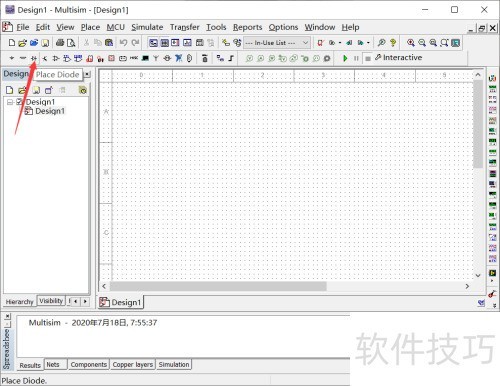Open the Simulate menu
The height and width of the screenshot is (386, 500).
(147, 27)
